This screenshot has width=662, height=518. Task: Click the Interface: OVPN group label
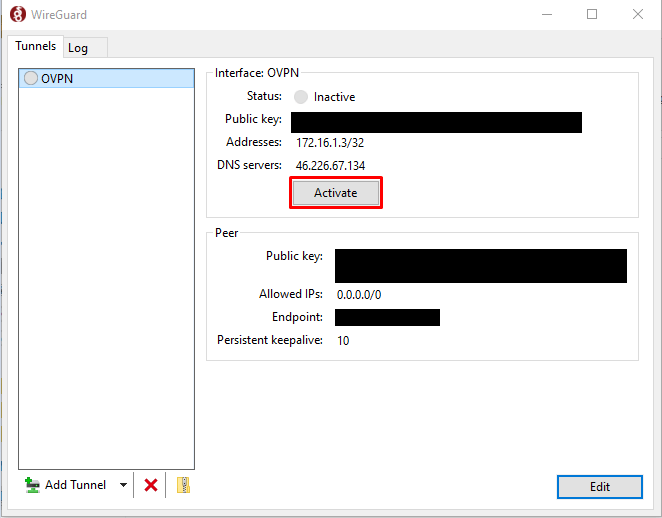pos(257,73)
